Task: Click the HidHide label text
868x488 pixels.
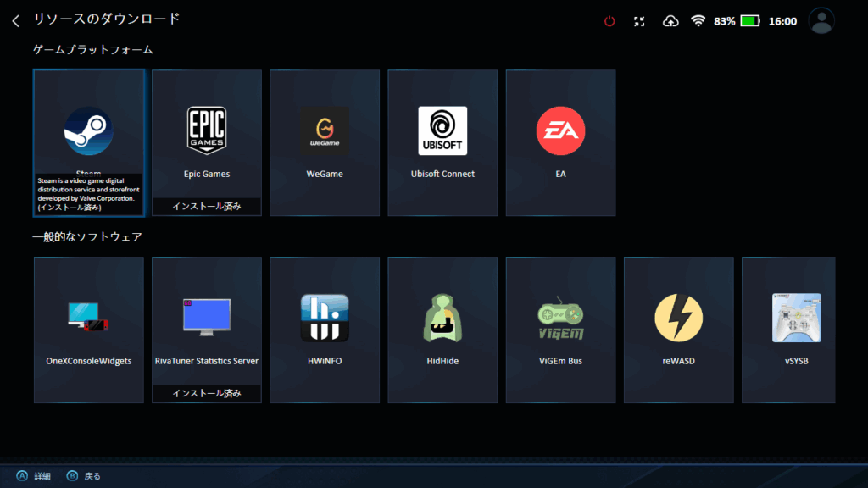Action: [x=442, y=361]
